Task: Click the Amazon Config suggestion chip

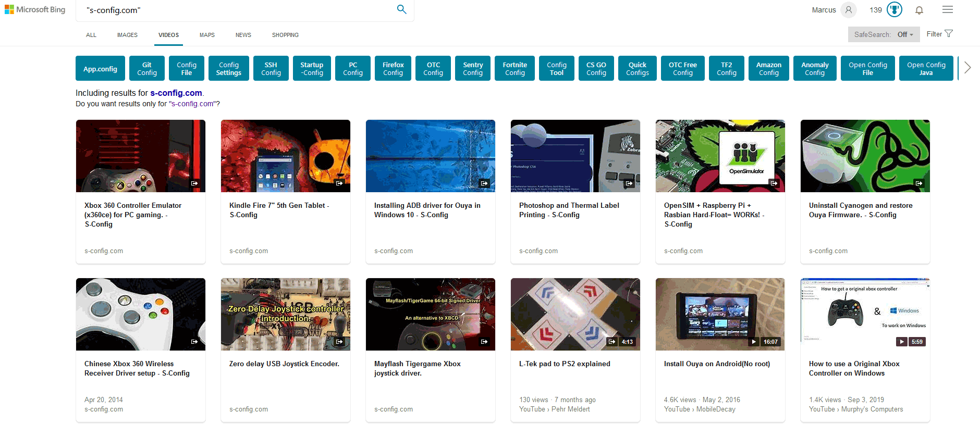Action: [x=769, y=68]
